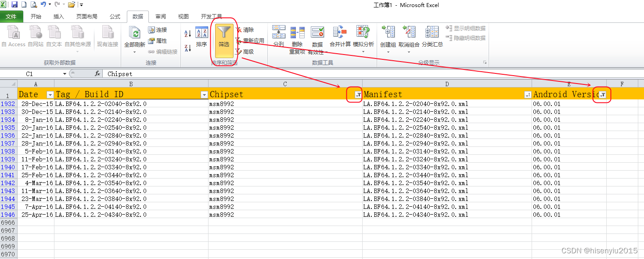This screenshot has width=644, height=259.
Task: Click the Undo arrow icon
Action: (43, 4)
